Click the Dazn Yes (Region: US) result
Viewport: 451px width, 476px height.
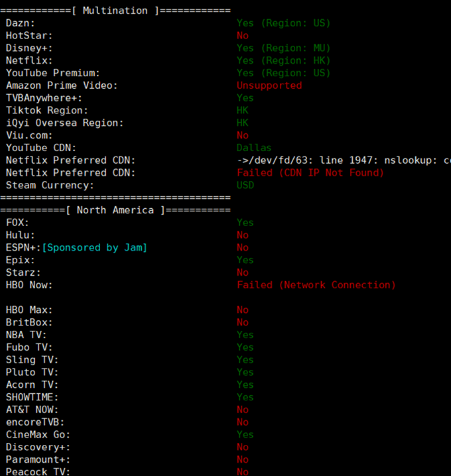pos(283,23)
